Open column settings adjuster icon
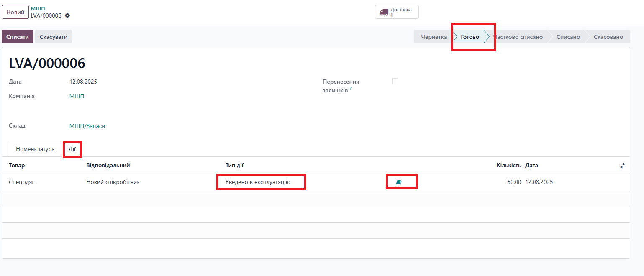 point(622,166)
